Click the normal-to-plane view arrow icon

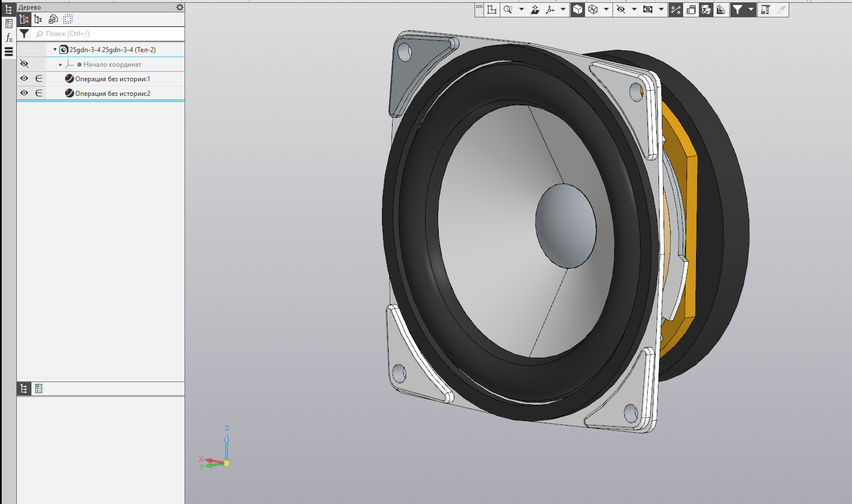[535, 10]
